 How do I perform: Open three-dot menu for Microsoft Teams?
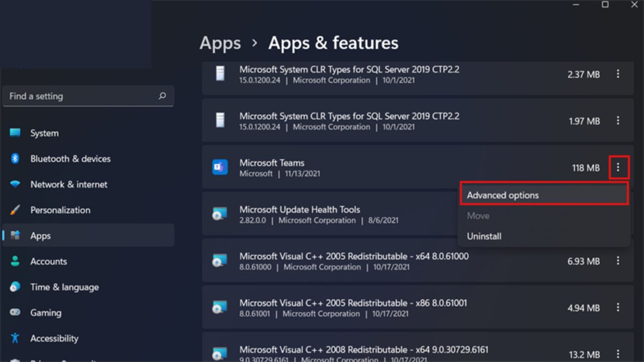point(618,168)
